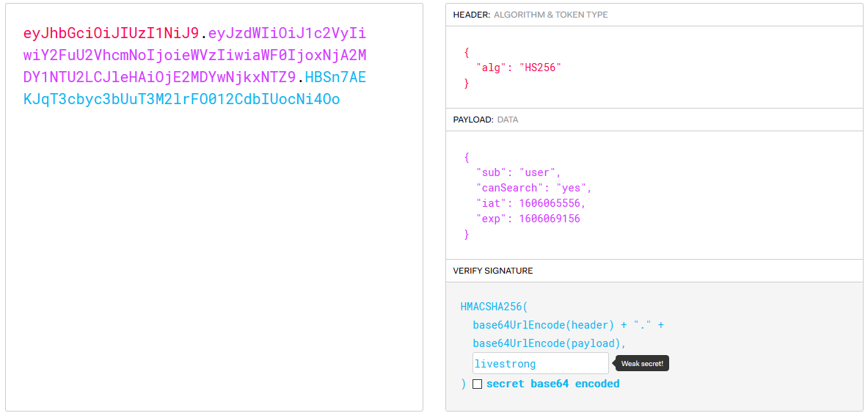
Task: Click the "canSearch": "yes" payload line
Action: 533,188
